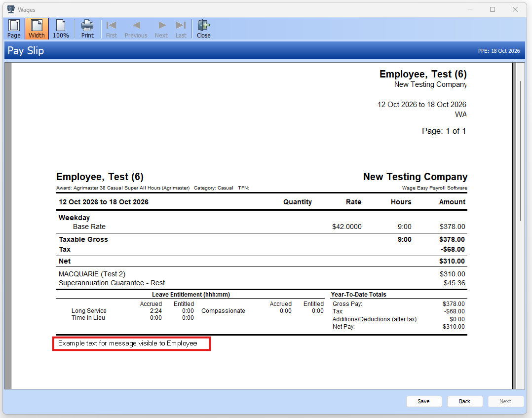Click the bottom Next button
Viewport: 532px width, 418px height.
tap(505, 401)
